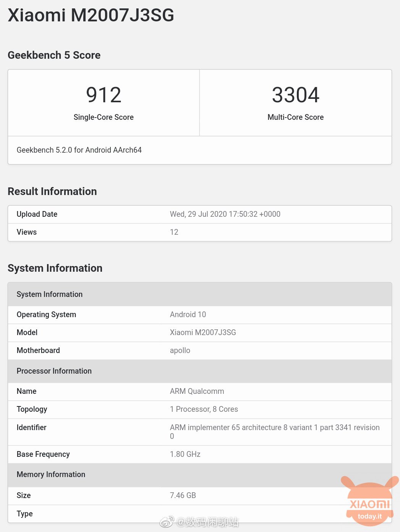
Task: Select the apollo motherboard value
Action: pyautogui.click(x=180, y=350)
